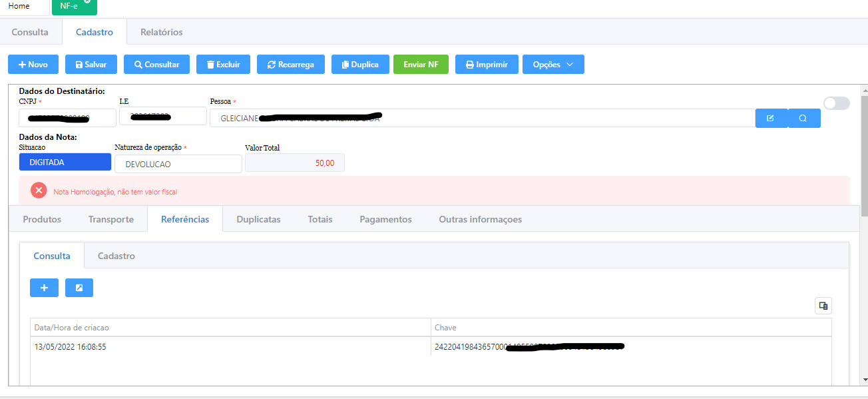Close the NF-e tab with its x icon

(x=87, y=2)
